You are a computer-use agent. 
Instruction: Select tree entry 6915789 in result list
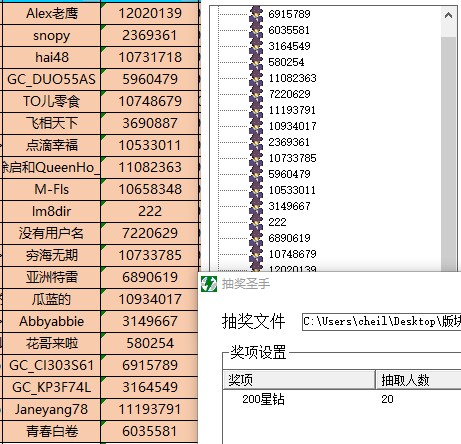(289, 14)
